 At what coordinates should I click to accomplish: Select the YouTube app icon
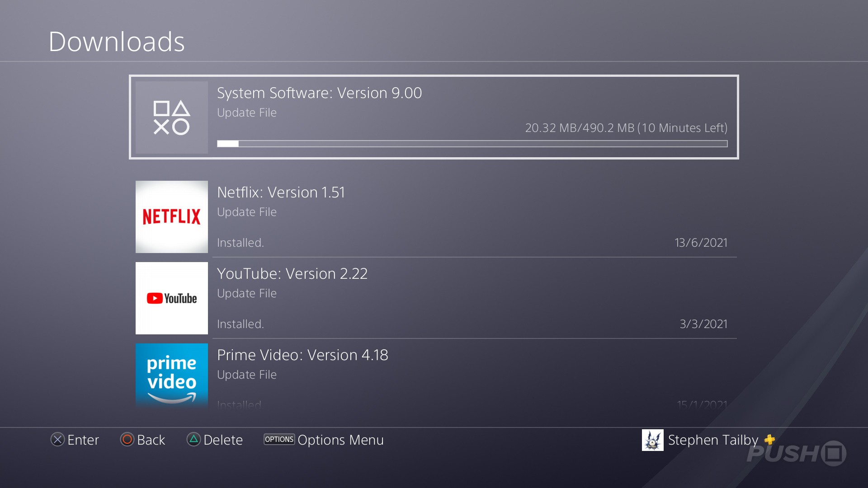pos(171,298)
